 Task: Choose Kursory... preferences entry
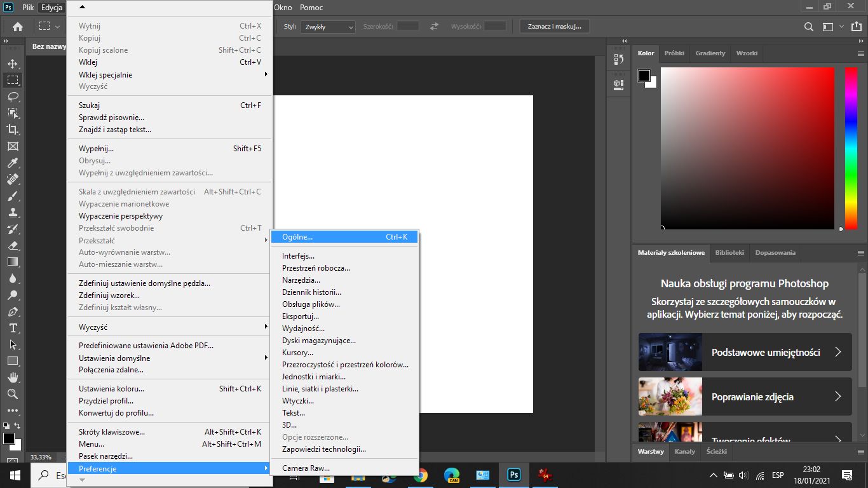[344, 353]
